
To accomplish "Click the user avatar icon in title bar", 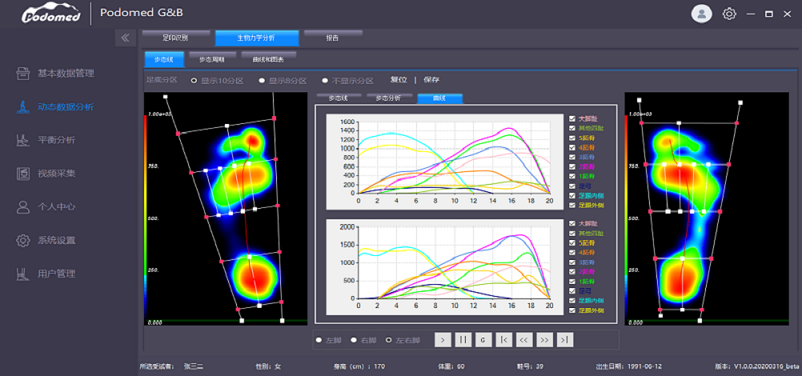I will 701,14.
